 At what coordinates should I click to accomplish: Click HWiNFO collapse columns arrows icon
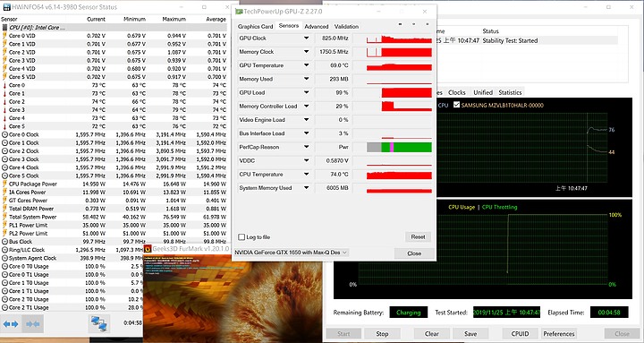pyautogui.click(x=33, y=323)
